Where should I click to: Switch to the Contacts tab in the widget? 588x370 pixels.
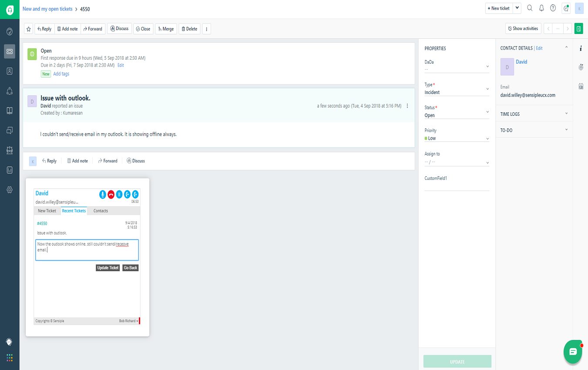point(100,210)
